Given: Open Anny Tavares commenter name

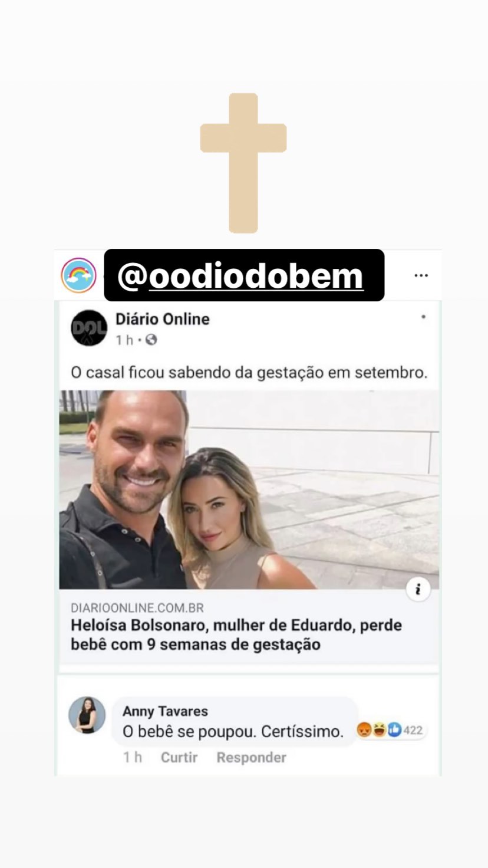Looking at the screenshot, I should (165, 711).
